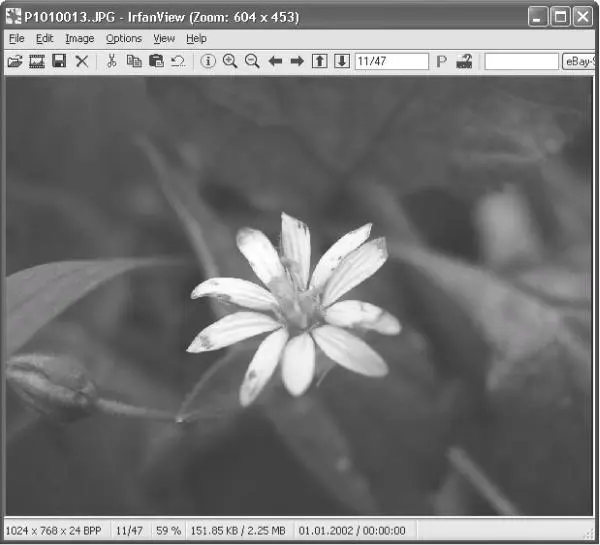Zoom in with the magnifier plus icon
Viewport: 600px width, 545px height.
tap(230, 61)
